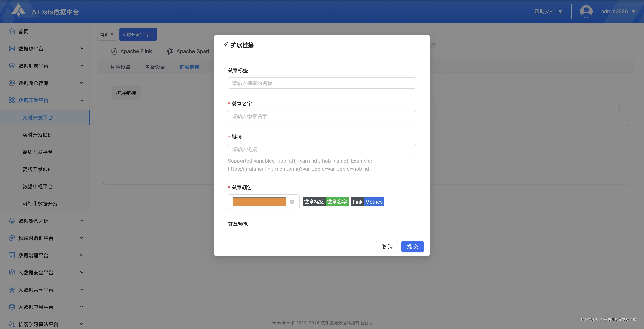This screenshot has width=644, height=329.
Task: Click the Apache Spark star icon
Action: point(170,51)
